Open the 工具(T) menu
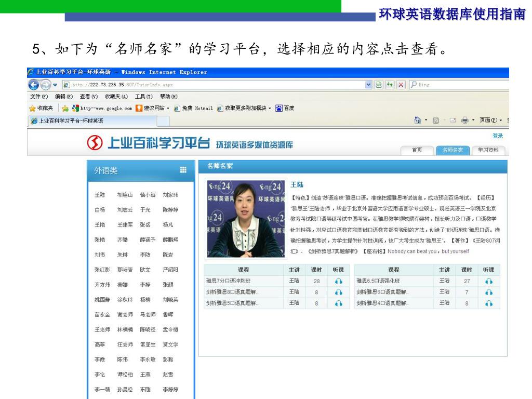Viewport: 532px width, 399px height. [144, 96]
